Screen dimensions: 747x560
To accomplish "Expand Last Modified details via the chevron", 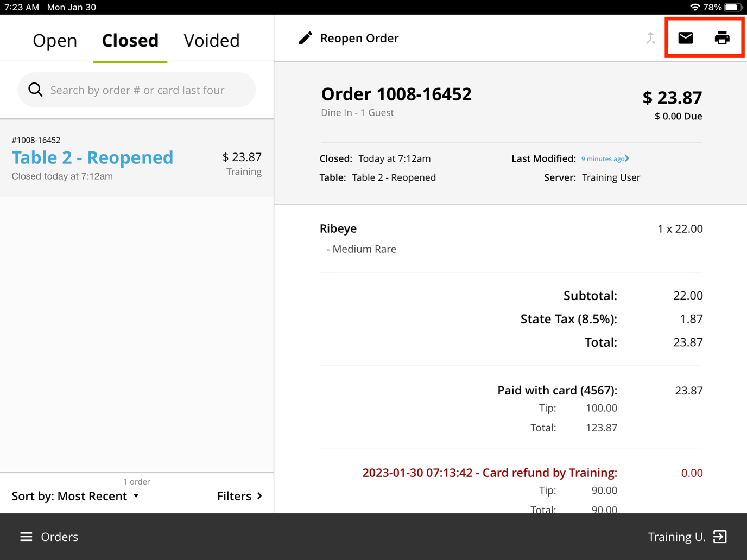I will (x=628, y=158).
